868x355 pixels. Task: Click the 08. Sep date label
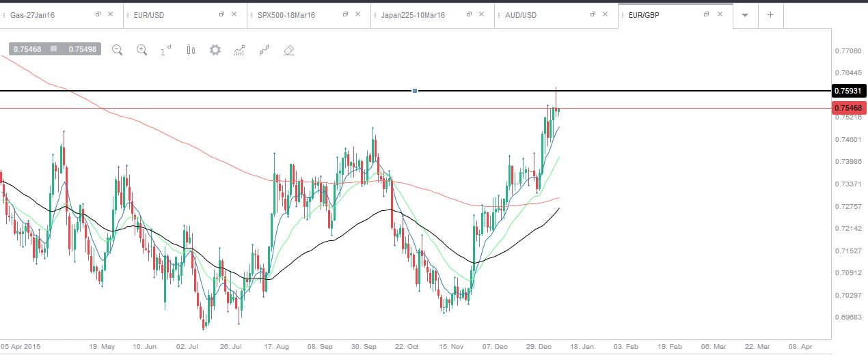point(321,347)
